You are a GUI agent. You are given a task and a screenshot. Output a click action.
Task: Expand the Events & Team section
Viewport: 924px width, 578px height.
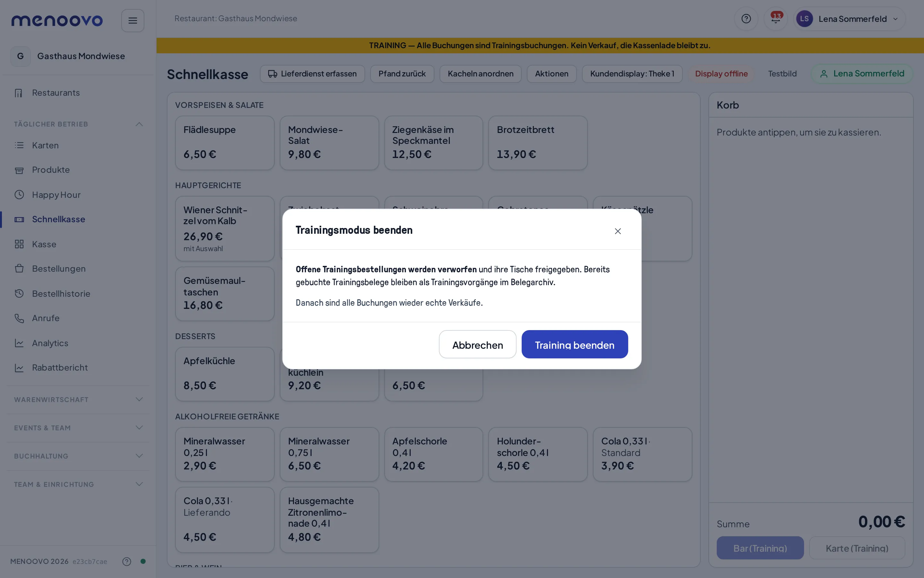click(x=78, y=428)
